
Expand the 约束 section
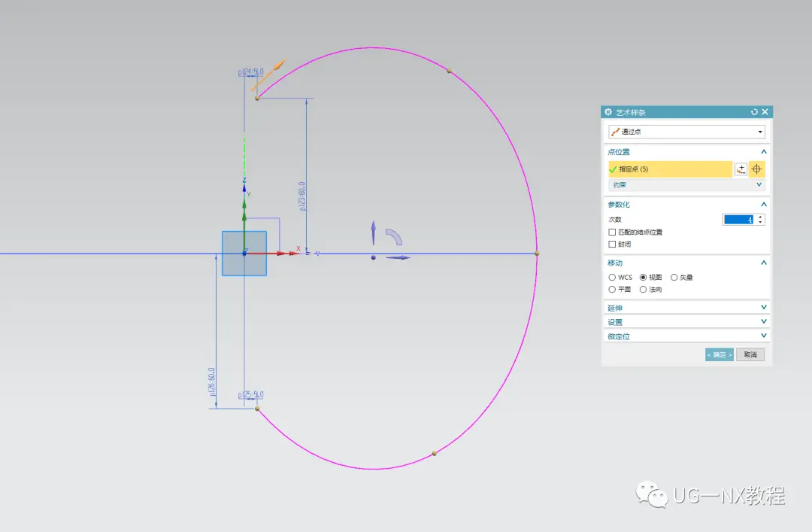pos(686,184)
